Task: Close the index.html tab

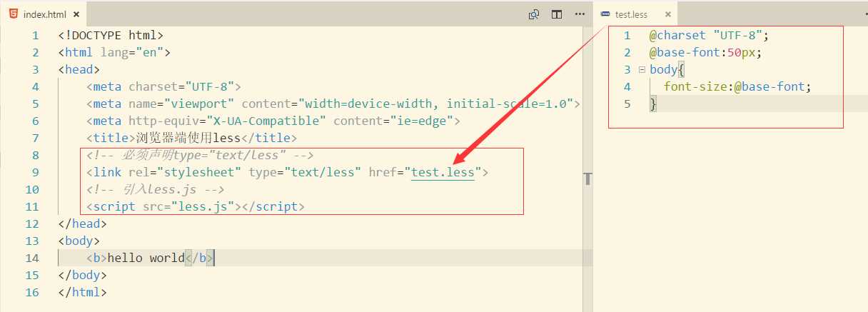Action: (76, 14)
